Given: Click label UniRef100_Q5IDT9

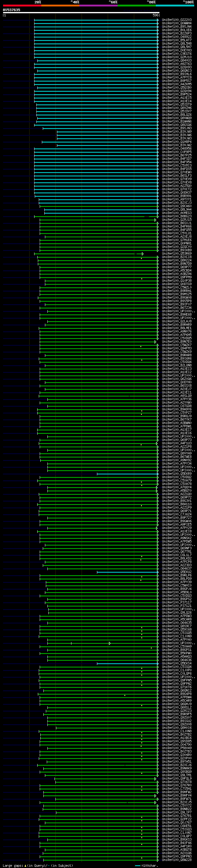Looking at the screenshot, I should point(176,104).
